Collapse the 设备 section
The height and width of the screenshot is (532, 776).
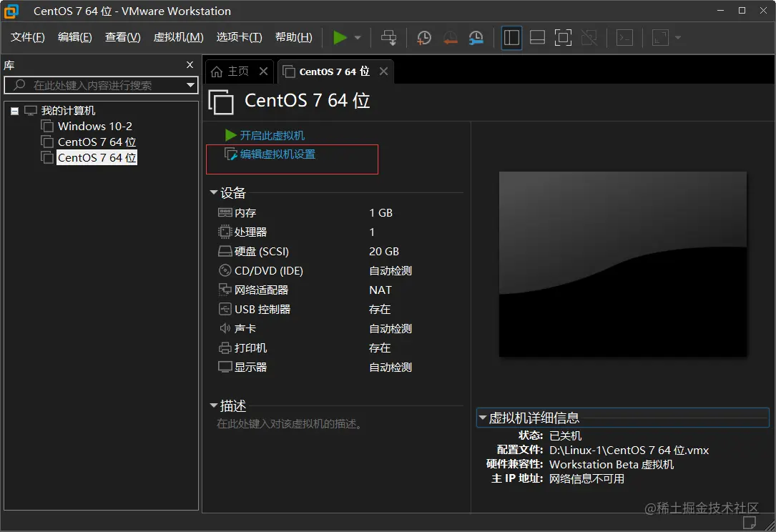[214, 192]
